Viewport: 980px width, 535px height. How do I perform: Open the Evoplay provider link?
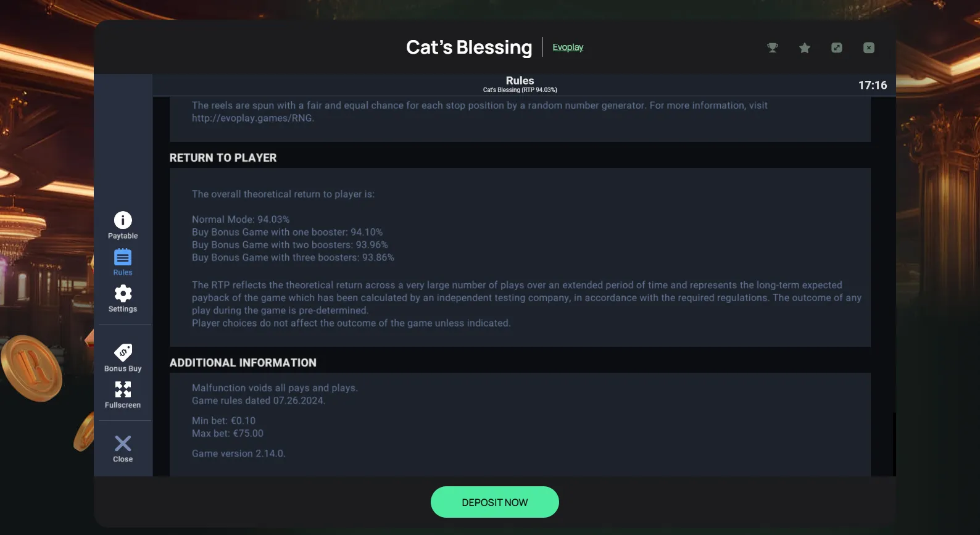coord(568,47)
